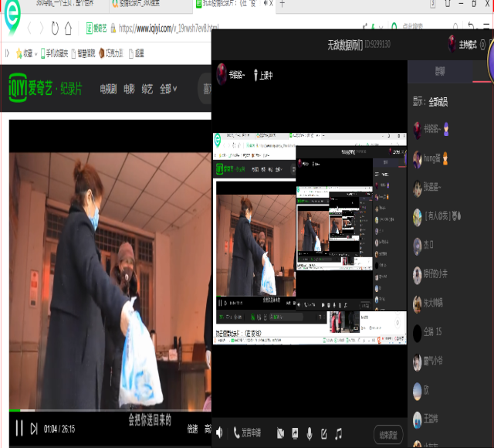This screenshot has height=448, width=494.
Task: Click the music note icon
Action: (338, 433)
